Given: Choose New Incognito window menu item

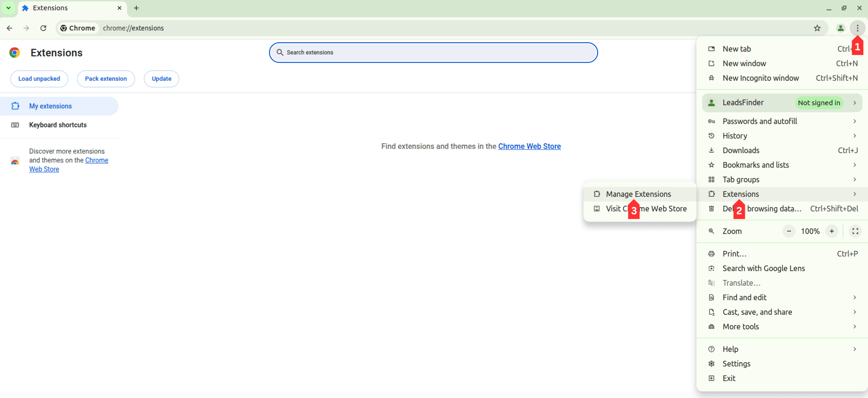Looking at the screenshot, I should coord(760,78).
